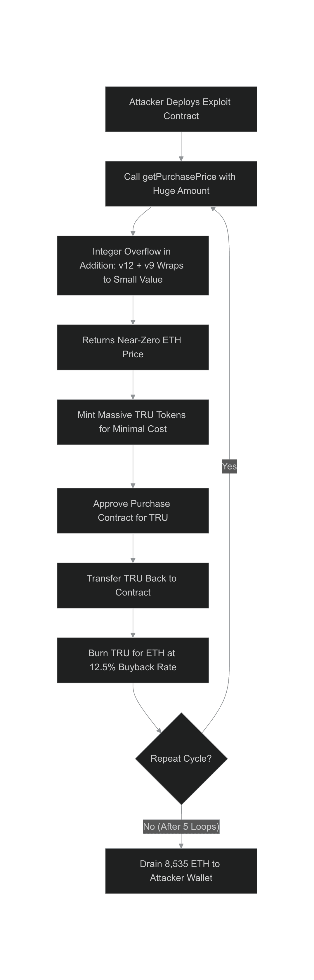Select the Burn TRU for ETH node
The image size is (314, 980).
coord(132,660)
